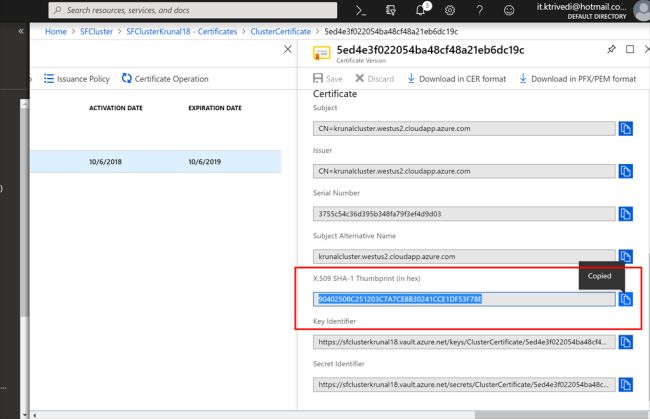Screen dimensions: 650x419
Task: Copy the Subject value
Action: pyautogui.click(x=626, y=128)
